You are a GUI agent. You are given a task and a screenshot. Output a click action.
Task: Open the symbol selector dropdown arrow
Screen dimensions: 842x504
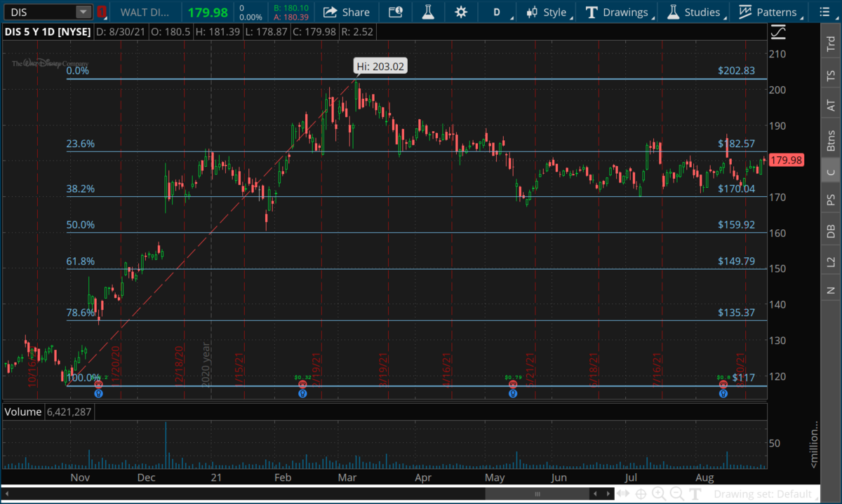point(83,12)
